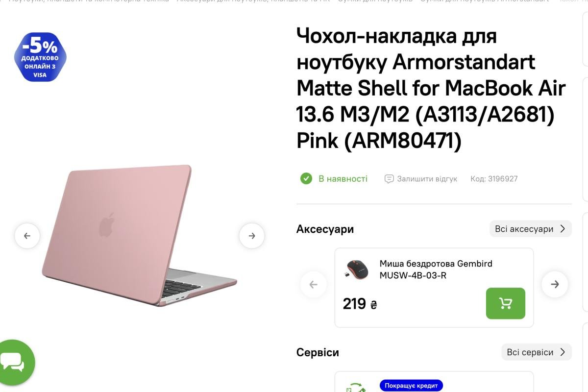
Task: Open the Залишити відгук link
Action: pos(427,179)
